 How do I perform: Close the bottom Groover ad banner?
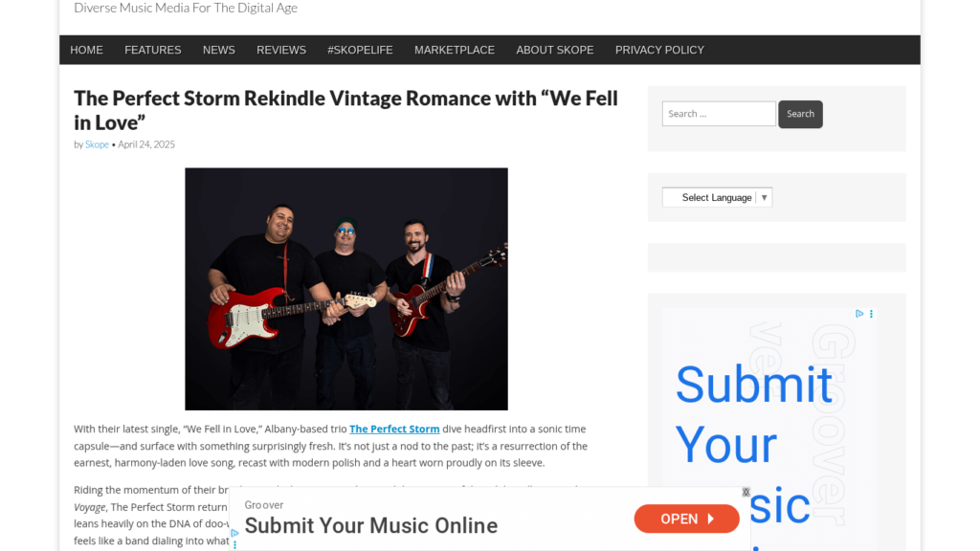coord(746,493)
